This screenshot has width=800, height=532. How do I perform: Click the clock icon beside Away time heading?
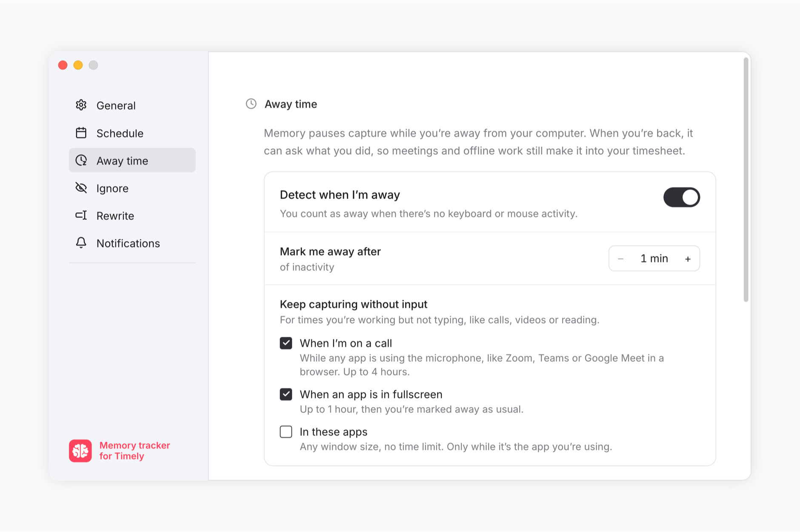click(x=251, y=104)
